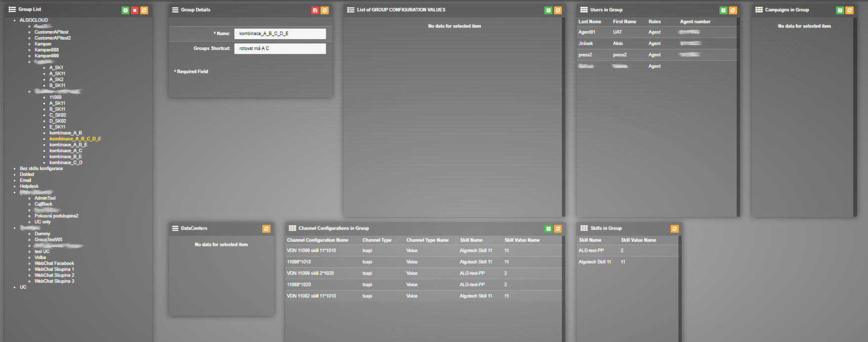Click the Groups Shortcut text field

pyautogui.click(x=279, y=48)
